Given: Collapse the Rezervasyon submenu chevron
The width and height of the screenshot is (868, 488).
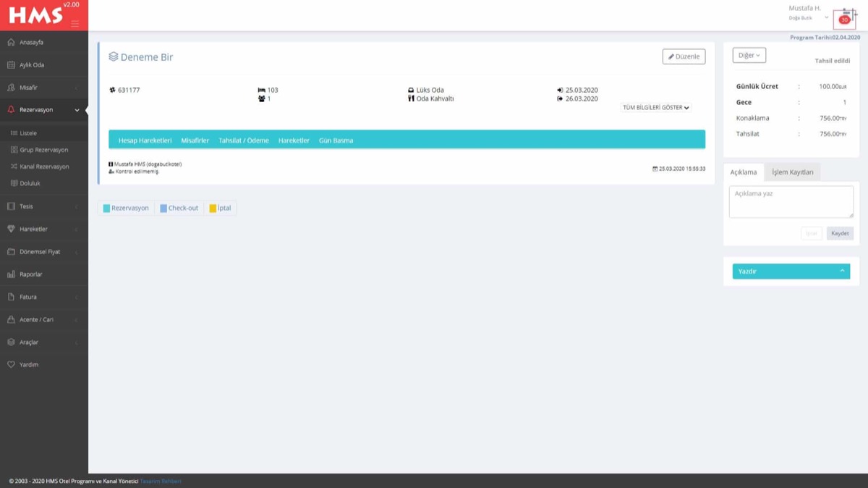Looking at the screenshot, I should (77, 110).
